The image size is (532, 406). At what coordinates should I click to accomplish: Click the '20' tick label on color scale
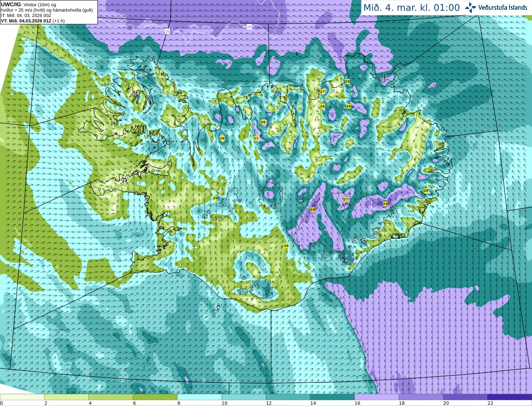point(446,403)
